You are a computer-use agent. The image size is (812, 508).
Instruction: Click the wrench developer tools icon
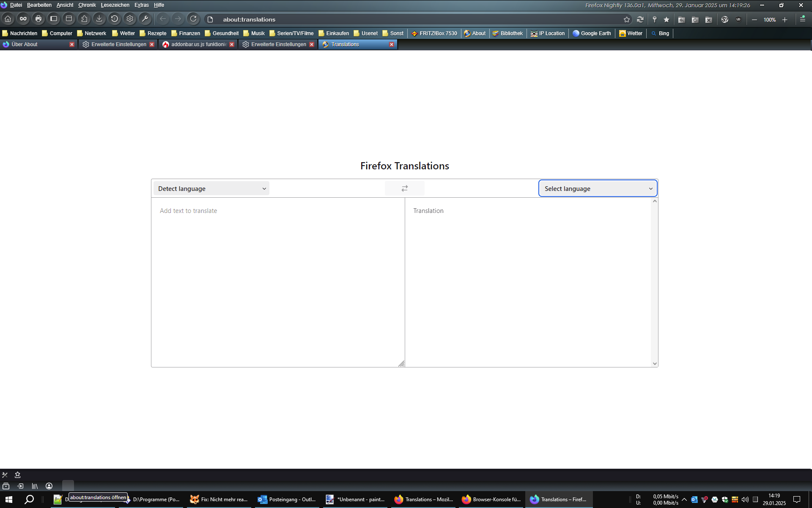(x=145, y=19)
